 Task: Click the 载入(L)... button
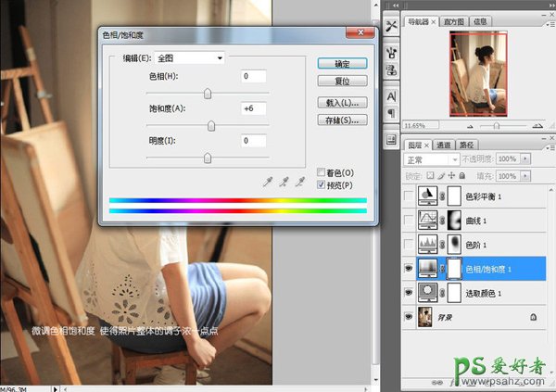click(342, 103)
